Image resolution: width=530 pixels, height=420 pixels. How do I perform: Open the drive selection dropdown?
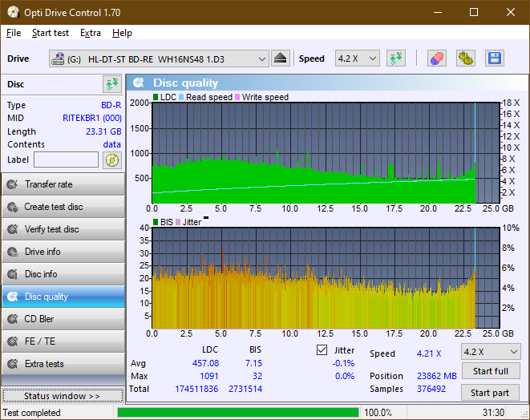159,59
